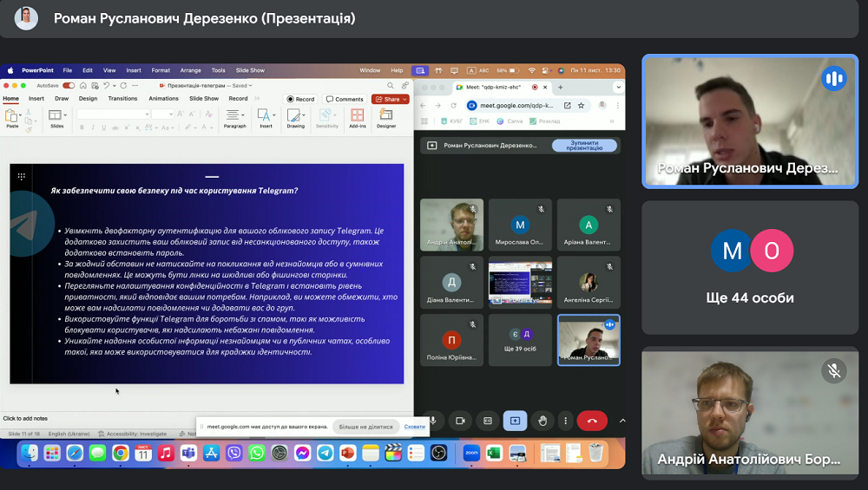868x490 pixels.
Task: Expand Meet controls chevron arrow
Action: 622,421
